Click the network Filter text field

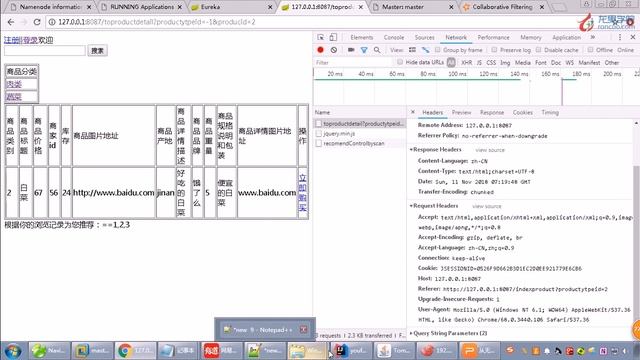coord(353,62)
